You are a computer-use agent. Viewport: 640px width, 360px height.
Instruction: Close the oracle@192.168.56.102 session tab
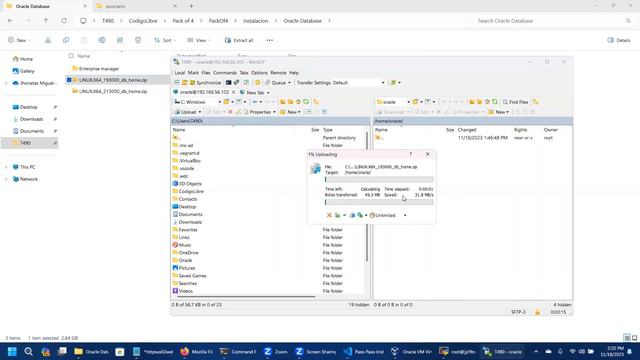click(233, 92)
